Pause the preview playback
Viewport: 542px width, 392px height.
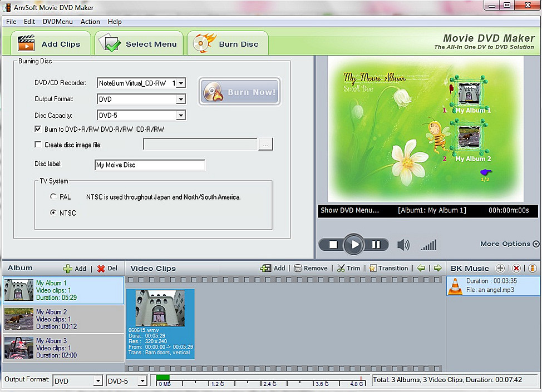376,245
